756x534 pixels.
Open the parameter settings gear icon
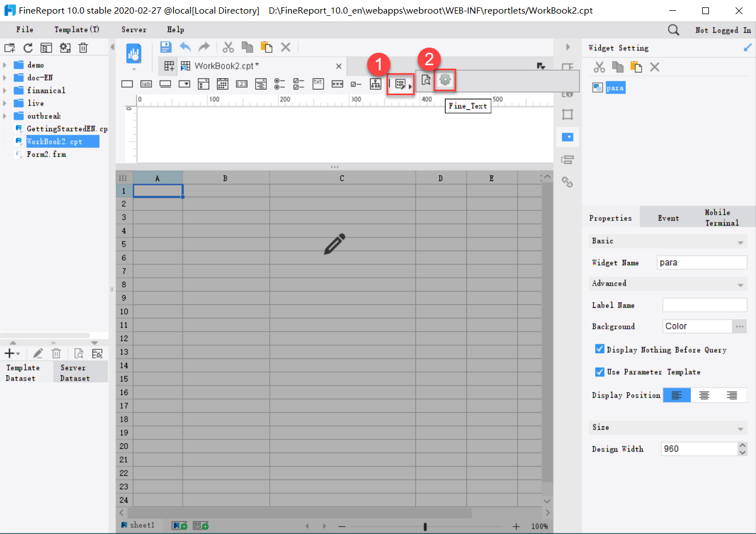click(x=445, y=80)
